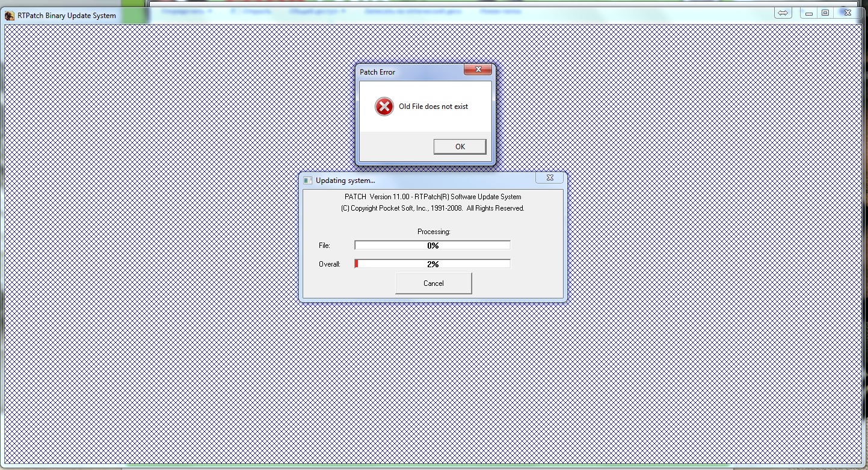
Task: Click the RTPatch title bar app icon
Action: (10, 16)
